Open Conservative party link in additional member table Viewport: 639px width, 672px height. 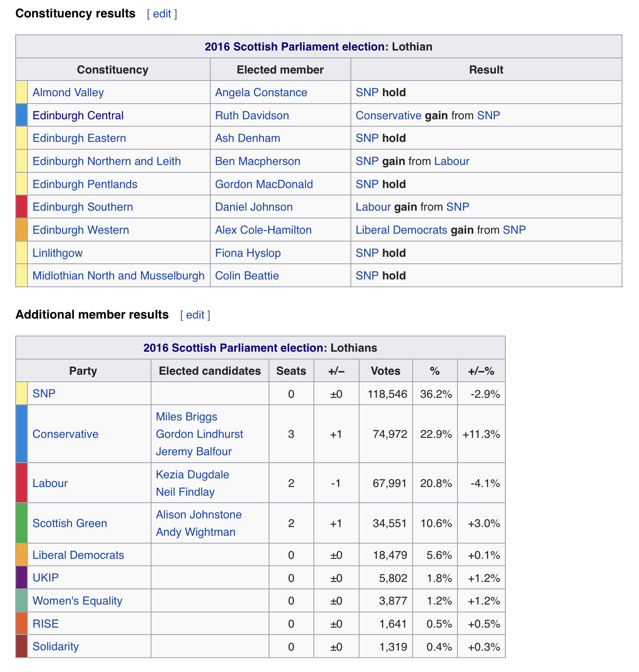click(65, 434)
